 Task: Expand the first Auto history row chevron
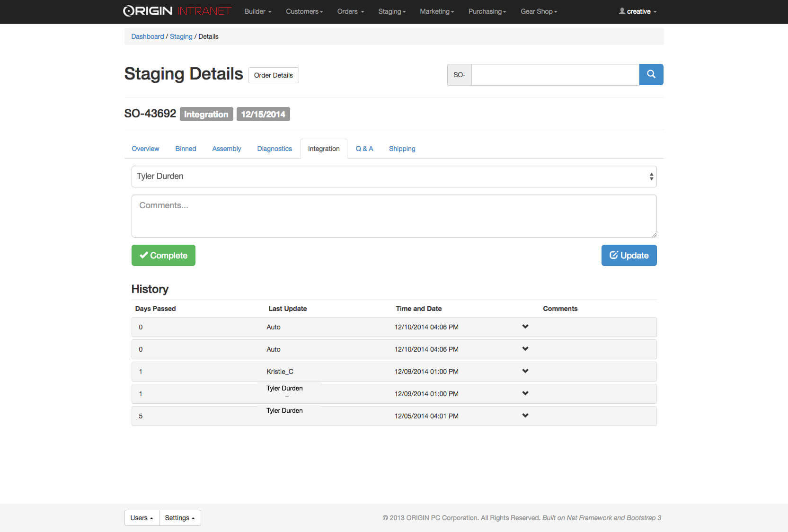(x=525, y=327)
